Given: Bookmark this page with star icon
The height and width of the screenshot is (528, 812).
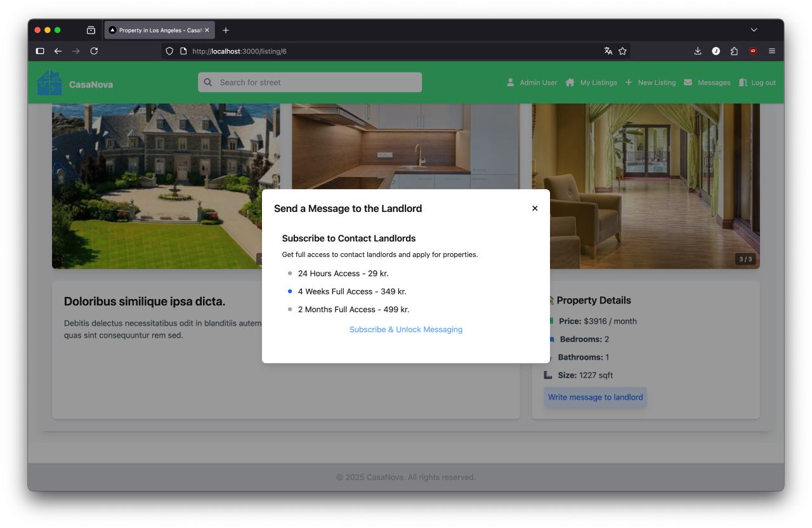Looking at the screenshot, I should 623,51.
